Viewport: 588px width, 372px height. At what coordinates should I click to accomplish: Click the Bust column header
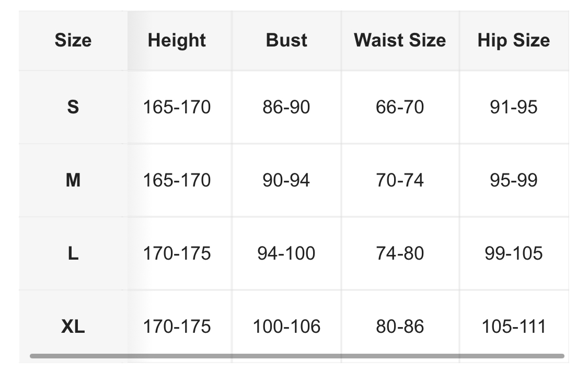(x=286, y=40)
